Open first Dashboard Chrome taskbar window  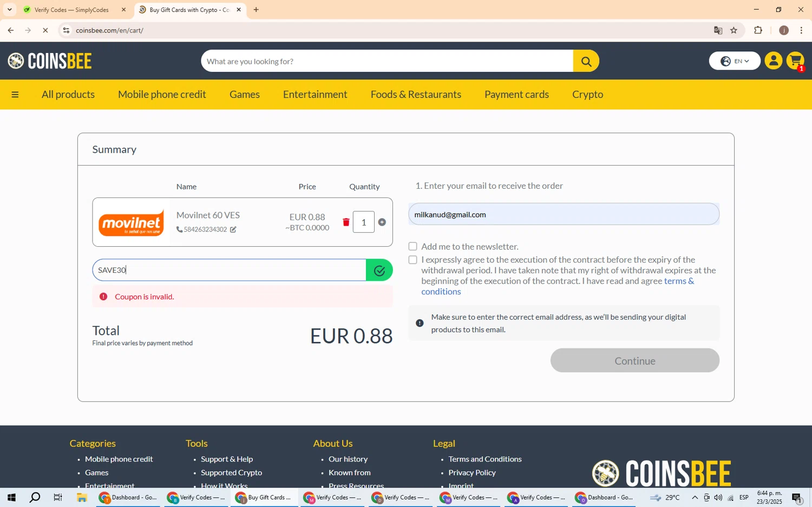coord(128,498)
